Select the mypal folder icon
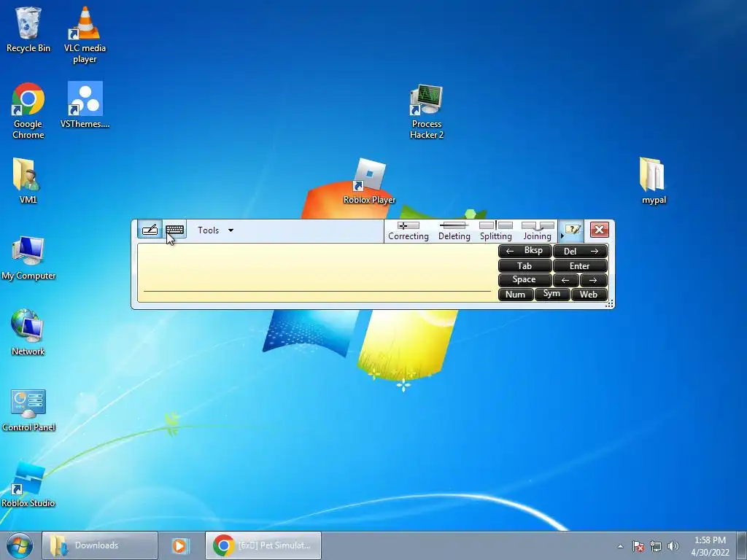The width and height of the screenshot is (747, 560). tap(653, 181)
